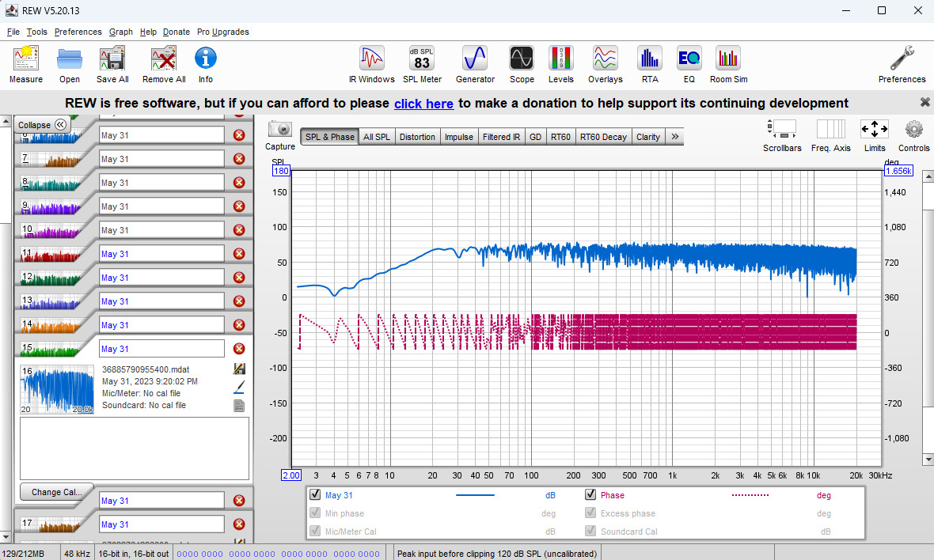Collapse the measurements panel
The height and width of the screenshot is (560, 934).
(x=42, y=124)
